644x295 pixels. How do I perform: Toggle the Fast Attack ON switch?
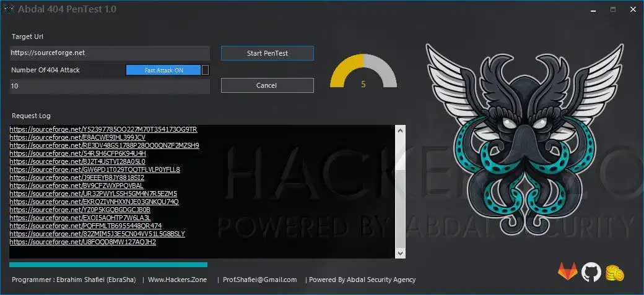[167, 70]
